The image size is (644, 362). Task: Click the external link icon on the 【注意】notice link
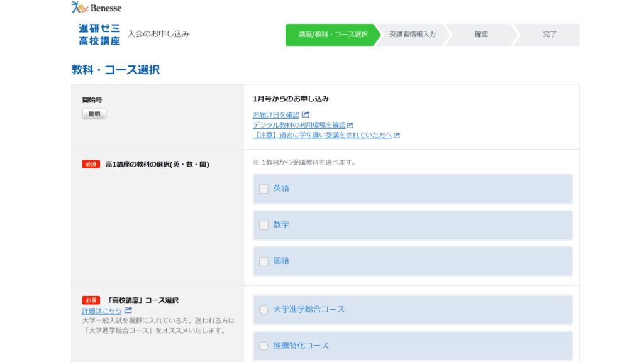coord(398,134)
